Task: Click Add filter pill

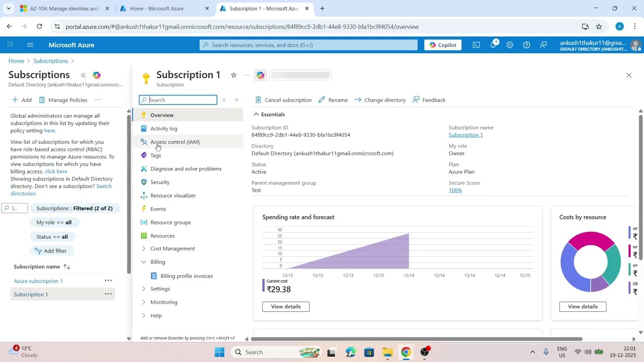Action: (x=51, y=251)
